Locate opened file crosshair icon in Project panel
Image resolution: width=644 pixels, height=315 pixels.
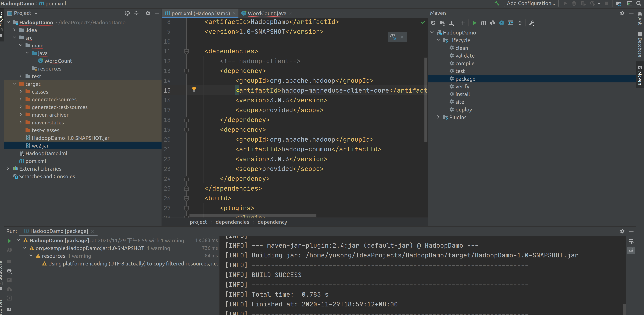[127, 13]
